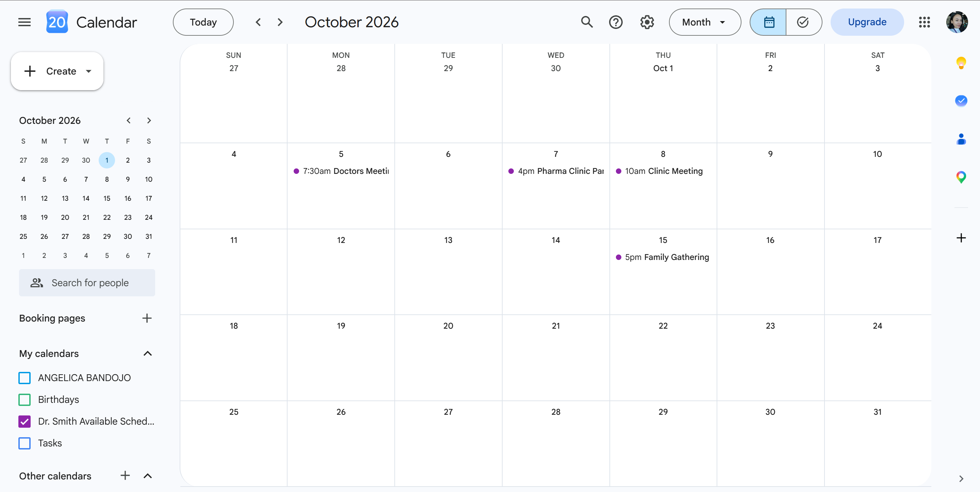Open Google Tasks in side panel
This screenshot has width=980, height=492.
(961, 100)
